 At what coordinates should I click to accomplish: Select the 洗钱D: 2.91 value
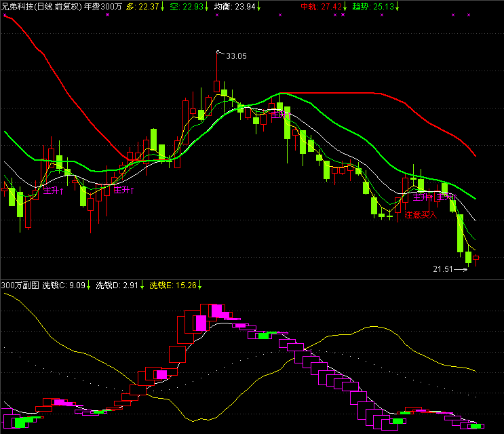[x=117, y=285]
